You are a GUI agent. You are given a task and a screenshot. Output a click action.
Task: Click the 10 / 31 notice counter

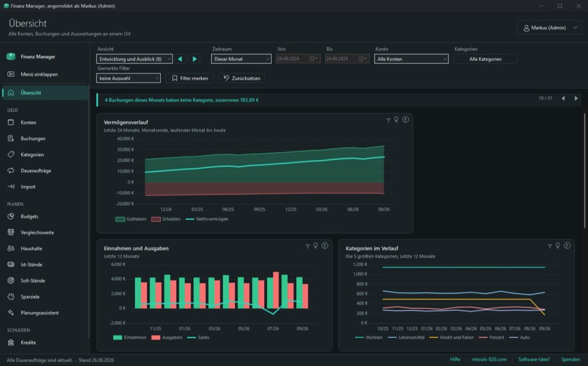tap(546, 98)
